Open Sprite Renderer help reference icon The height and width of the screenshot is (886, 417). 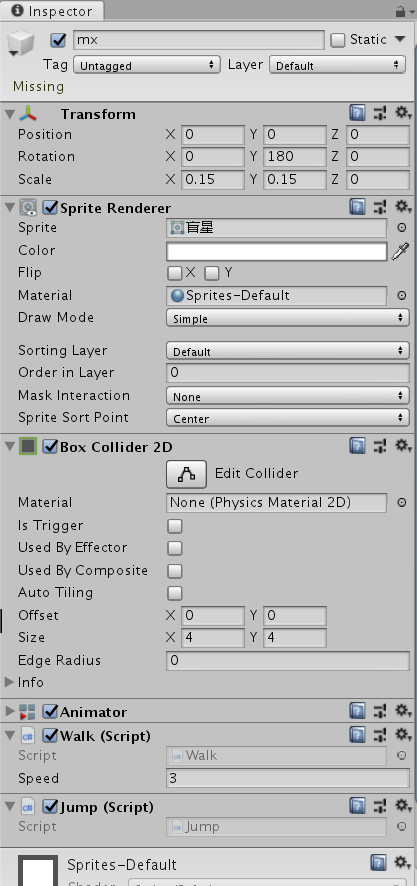coord(357,207)
